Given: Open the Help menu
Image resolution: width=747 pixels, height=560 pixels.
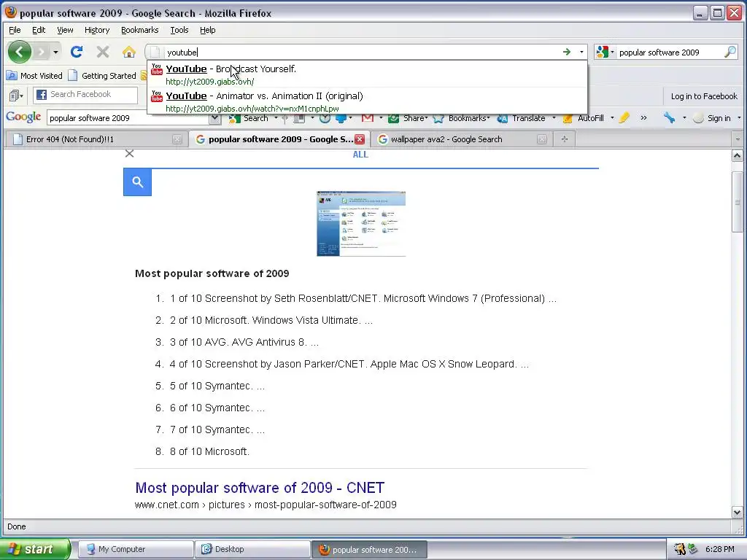Looking at the screenshot, I should pyautogui.click(x=208, y=30).
